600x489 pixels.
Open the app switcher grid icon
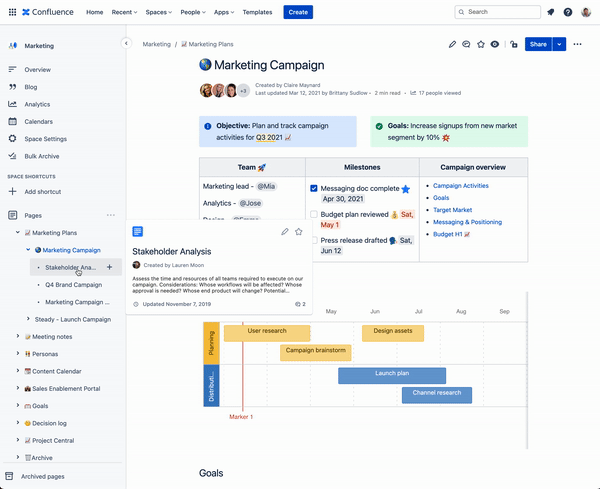[x=12, y=12]
